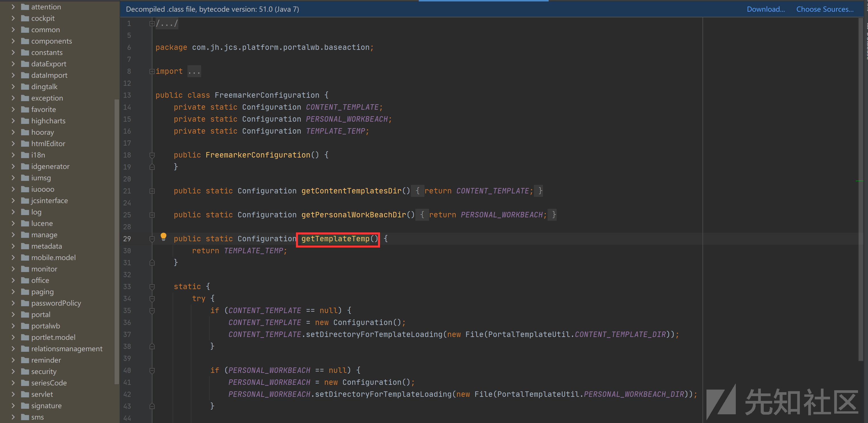Viewport: 868px width, 423px height.
Task: Click the package name com.jh.jcs.platform.portalwb.baseaction
Action: click(281, 48)
